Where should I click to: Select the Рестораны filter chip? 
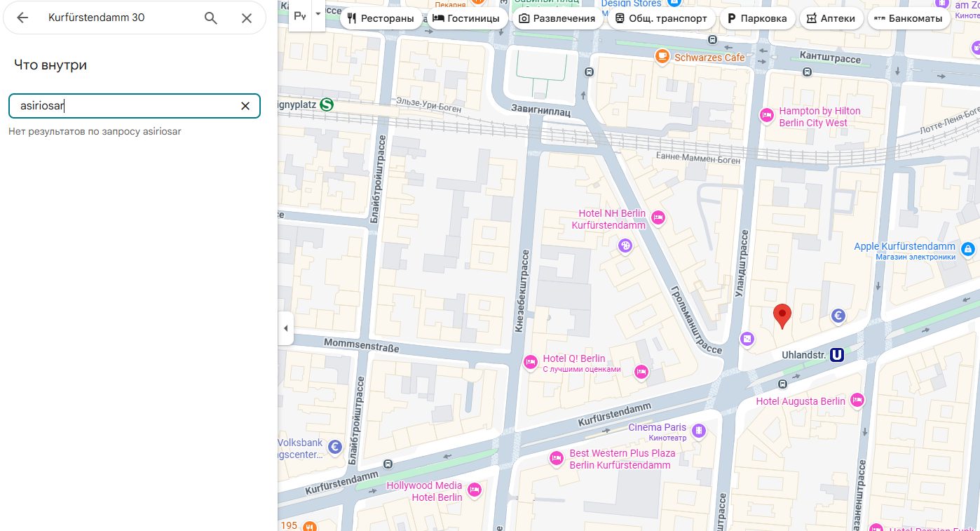(x=381, y=18)
